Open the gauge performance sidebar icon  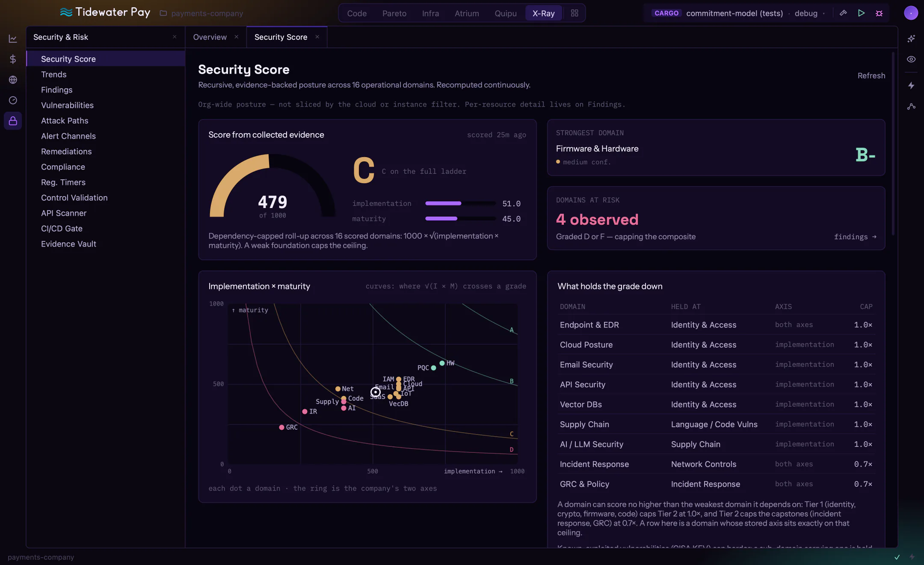pos(13,100)
